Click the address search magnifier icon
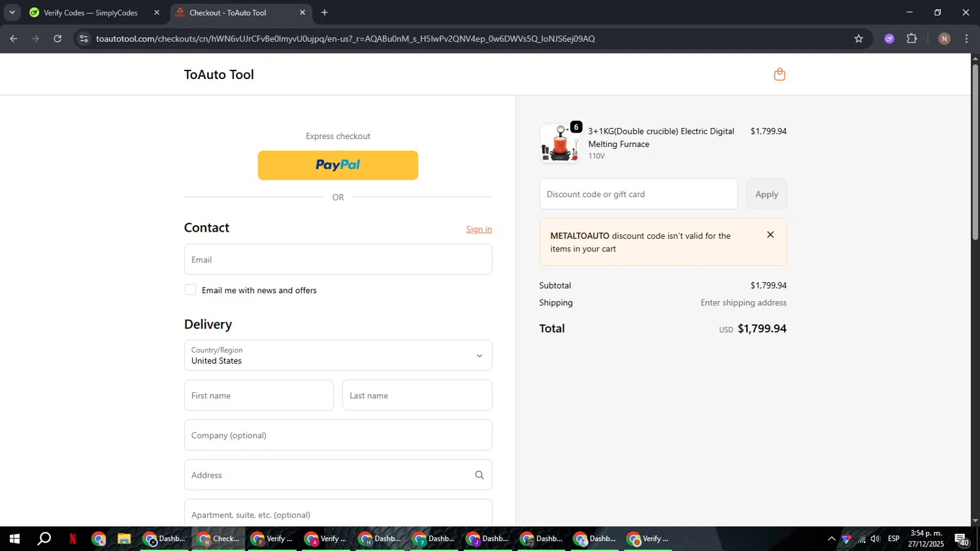 point(480,475)
